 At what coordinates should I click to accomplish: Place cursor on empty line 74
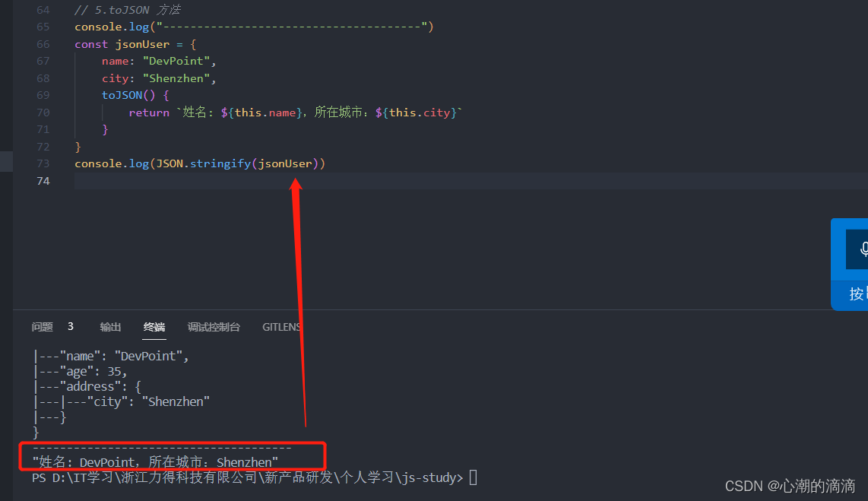point(470,181)
